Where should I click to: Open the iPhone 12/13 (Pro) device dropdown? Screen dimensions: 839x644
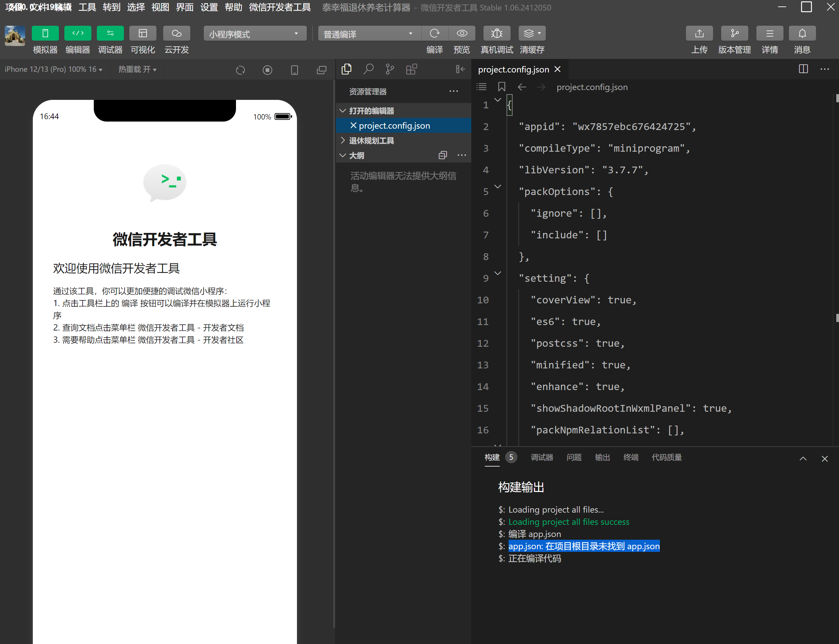[53, 69]
